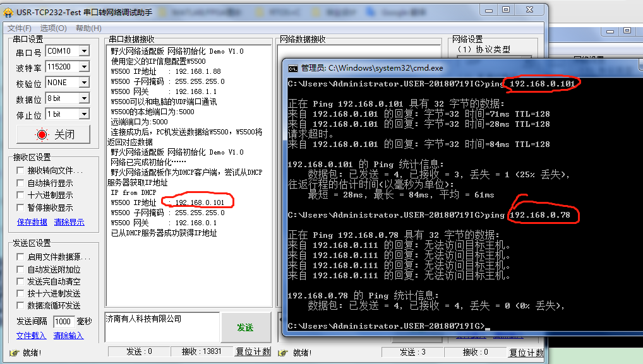Click the green 发送 send button
643x364 pixels.
click(x=246, y=327)
